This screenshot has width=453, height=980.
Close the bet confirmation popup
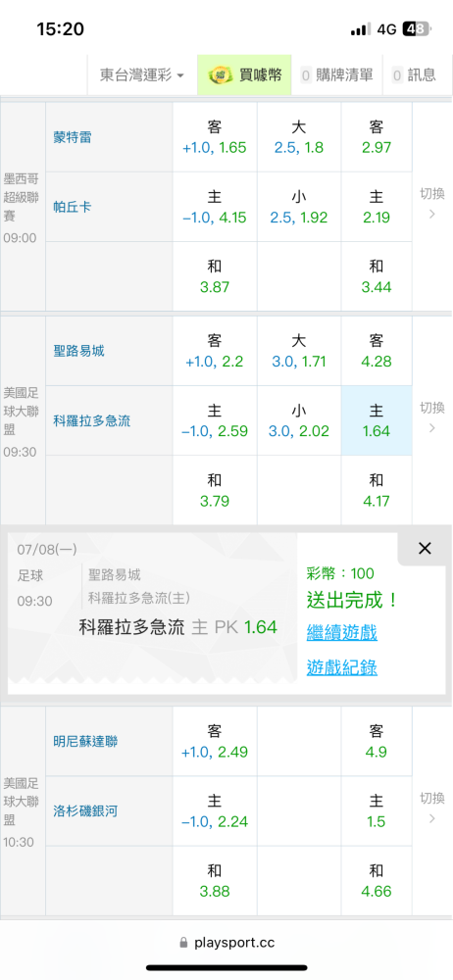click(x=425, y=549)
